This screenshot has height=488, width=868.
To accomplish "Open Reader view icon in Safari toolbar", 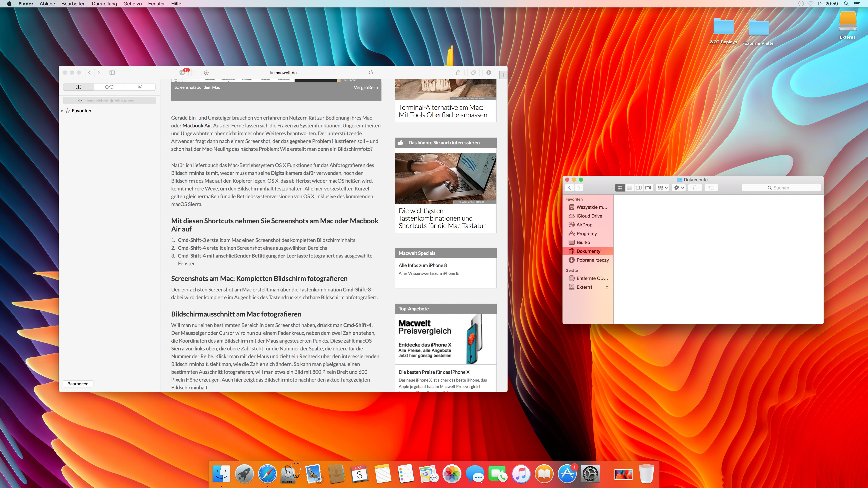I will click(196, 72).
